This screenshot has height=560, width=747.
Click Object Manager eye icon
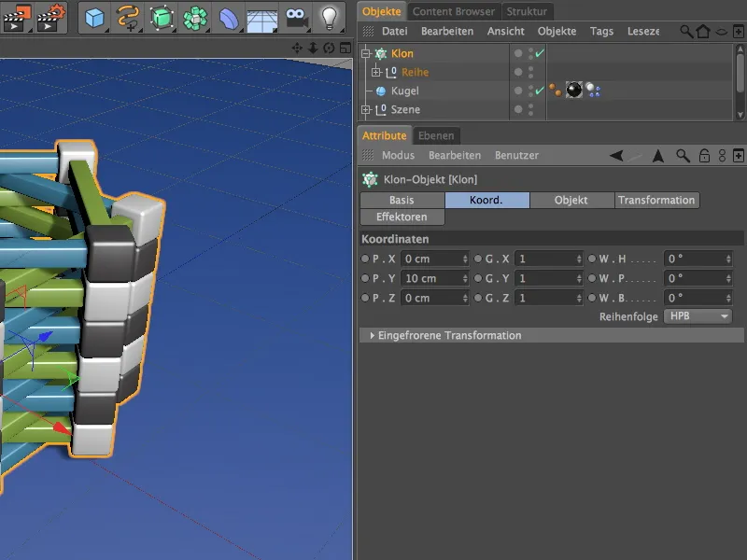(722, 32)
